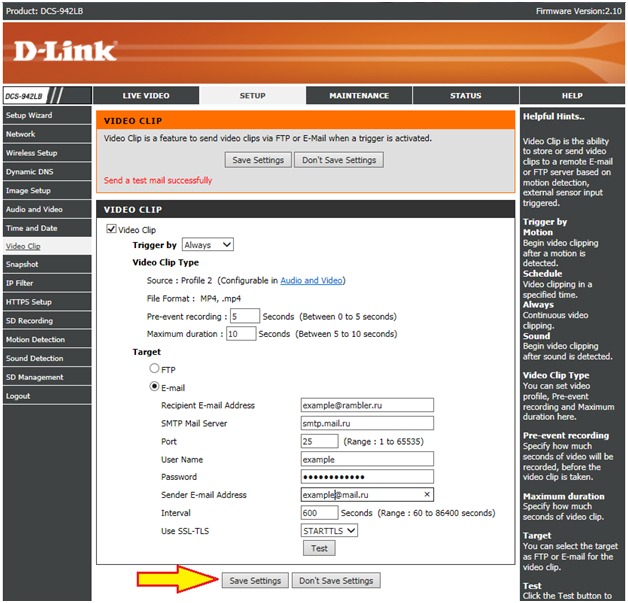The image size is (628, 603).
Task: Expand the Use SSL-TLS dropdown
Action: point(329,531)
